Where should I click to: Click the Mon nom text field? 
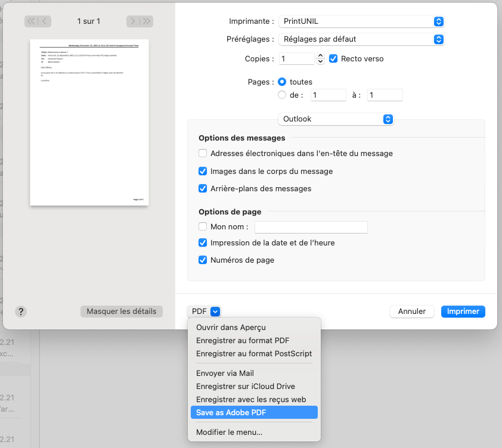(311, 227)
